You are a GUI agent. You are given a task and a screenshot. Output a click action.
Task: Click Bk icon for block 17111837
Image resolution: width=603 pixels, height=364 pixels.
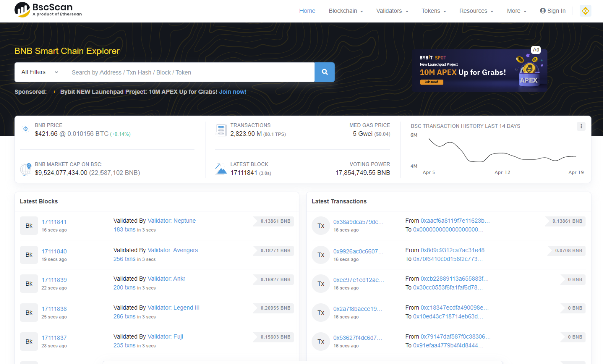[x=29, y=342]
